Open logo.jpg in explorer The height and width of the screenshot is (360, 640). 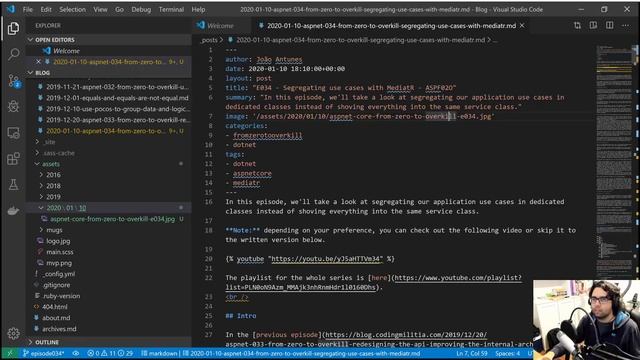pyautogui.click(x=109, y=241)
